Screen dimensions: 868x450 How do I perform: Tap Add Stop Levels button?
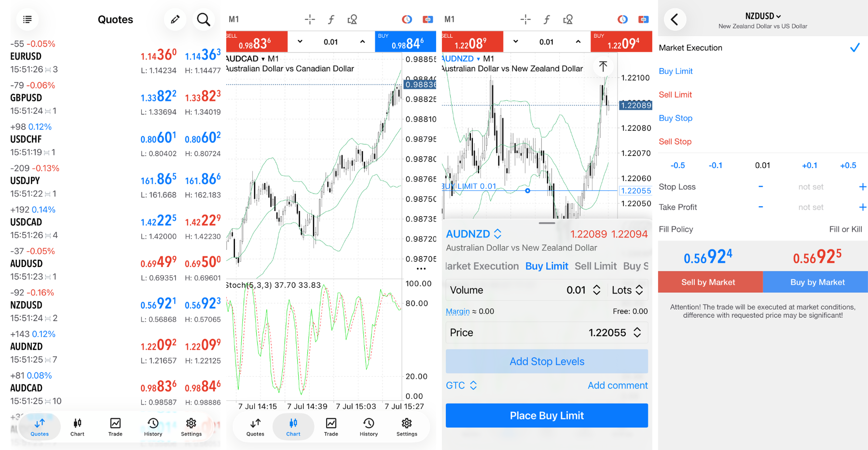(547, 361)
